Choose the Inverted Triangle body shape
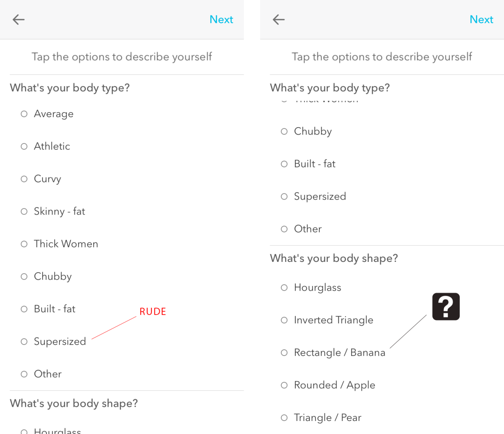This screenshot has height=434, width=504. click(284, 320)
